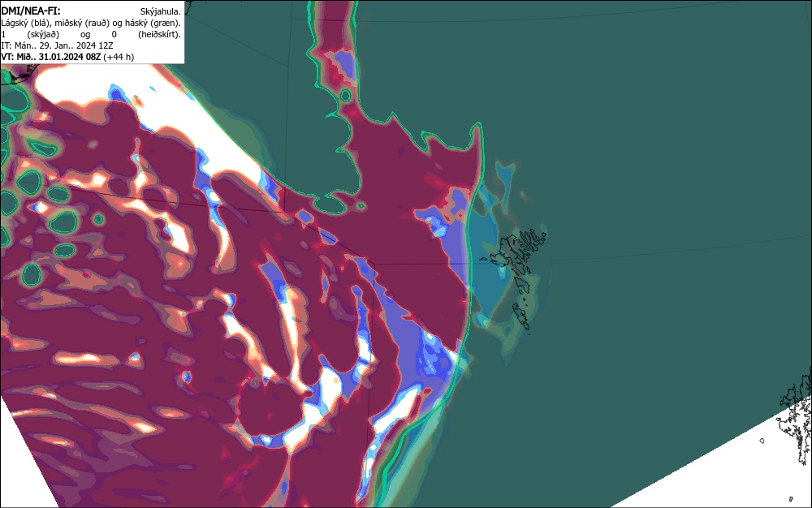Click the Skýjahula label in legend
Image resolution: width=812 pixels, height=508 pixels.
point(161,11)
